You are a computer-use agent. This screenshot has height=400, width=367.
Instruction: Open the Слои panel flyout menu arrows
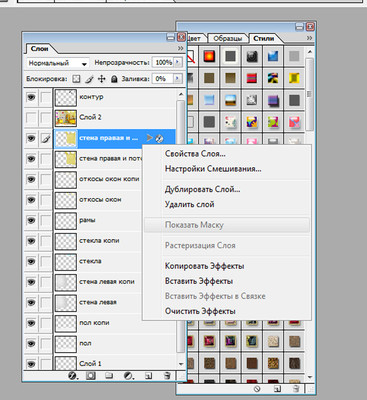pos(180,48)
